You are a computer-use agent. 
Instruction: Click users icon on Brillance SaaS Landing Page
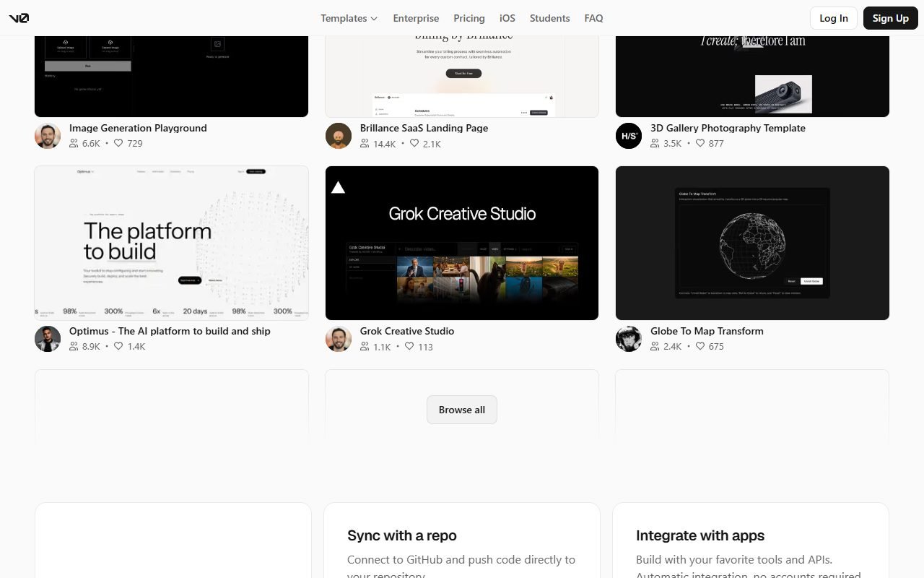pyautogui.click(x=365, y=143)
